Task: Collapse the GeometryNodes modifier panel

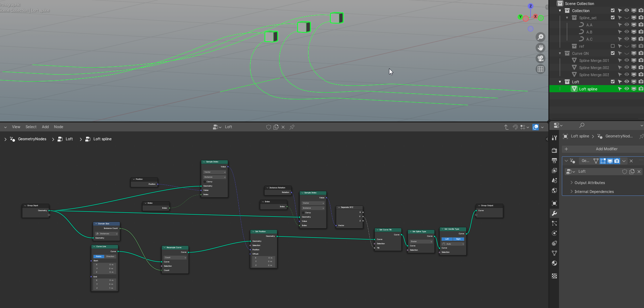Action: click(x=566, y=161)
